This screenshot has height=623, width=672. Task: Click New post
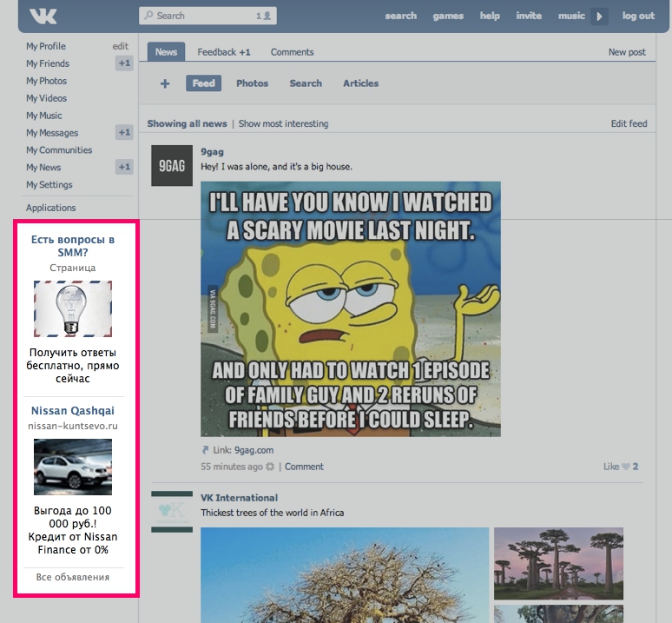[627, 52]
